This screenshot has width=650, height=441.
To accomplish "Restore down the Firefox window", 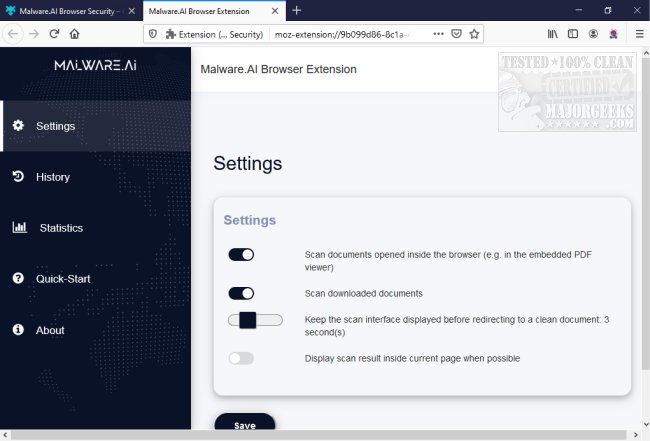I will click(x=608, y=10).
